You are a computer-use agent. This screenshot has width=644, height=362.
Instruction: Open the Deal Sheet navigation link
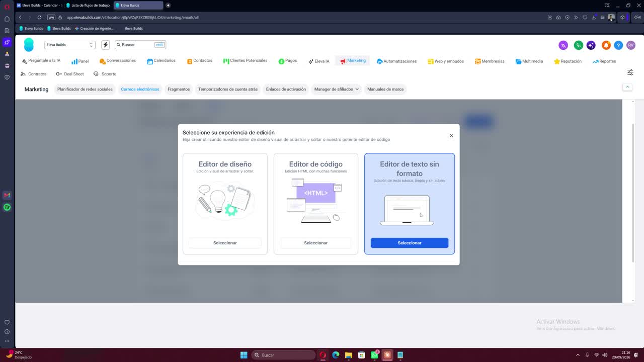70,74
